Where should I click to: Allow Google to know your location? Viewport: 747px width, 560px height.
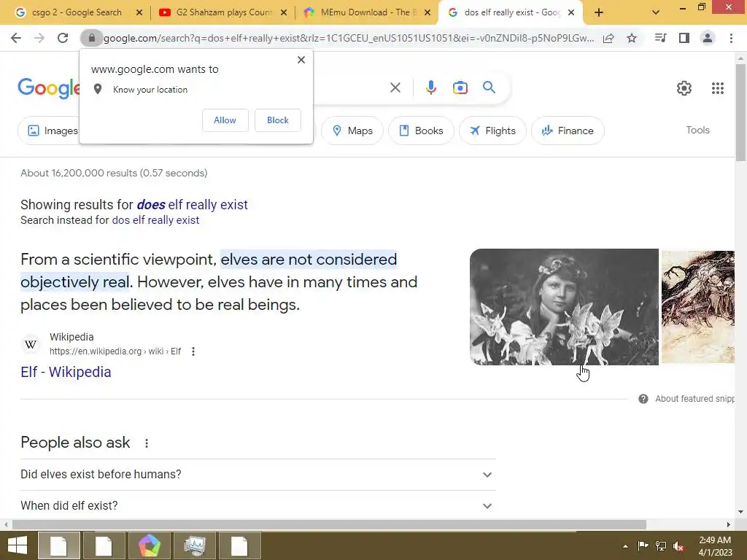(225, 120)
